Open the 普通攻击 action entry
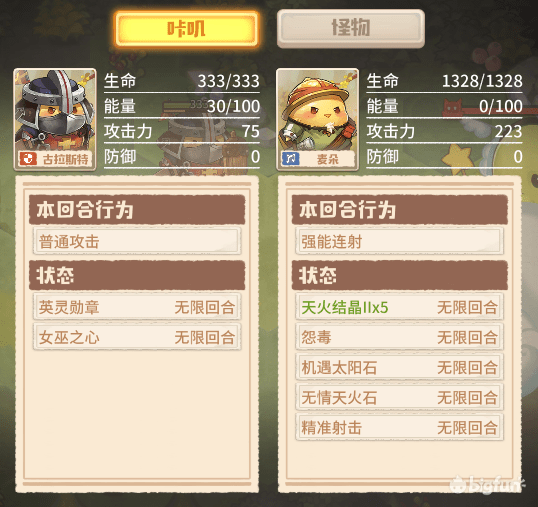This screenshot has width=538, height=507. [137, 241]
